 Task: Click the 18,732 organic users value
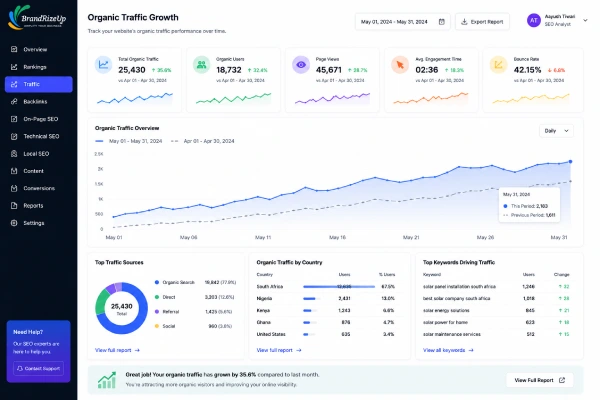[229, 70]
